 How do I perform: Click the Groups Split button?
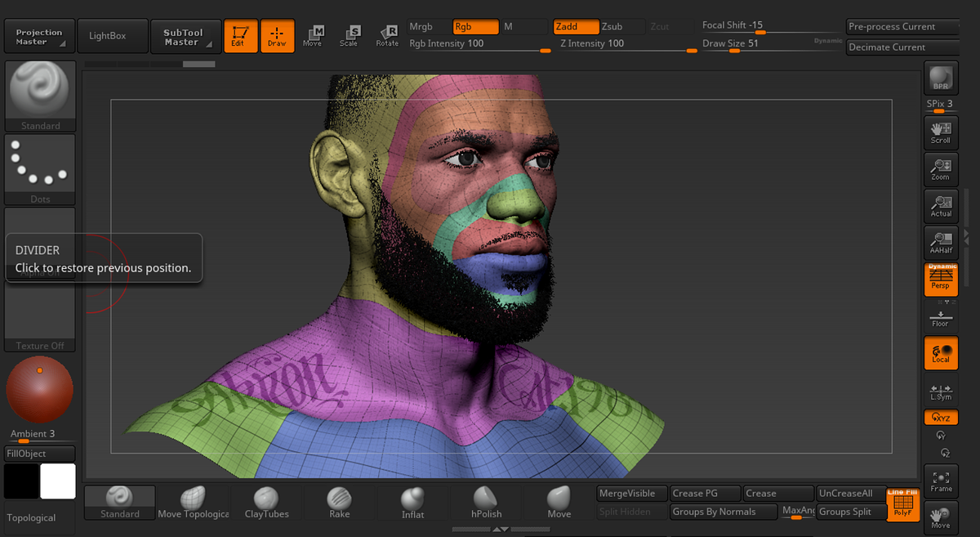(851, 512)
